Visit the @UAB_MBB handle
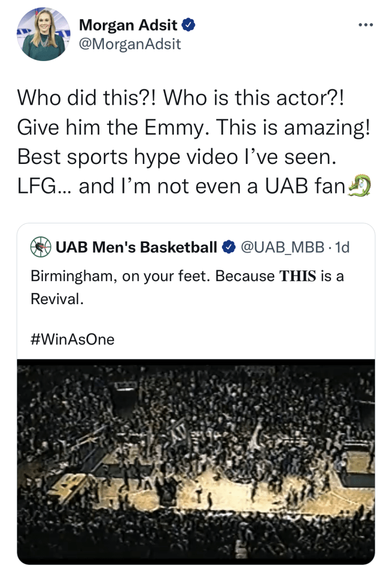Screen dimensions: 392x579 pyautogui.click(x=282, y=247)
